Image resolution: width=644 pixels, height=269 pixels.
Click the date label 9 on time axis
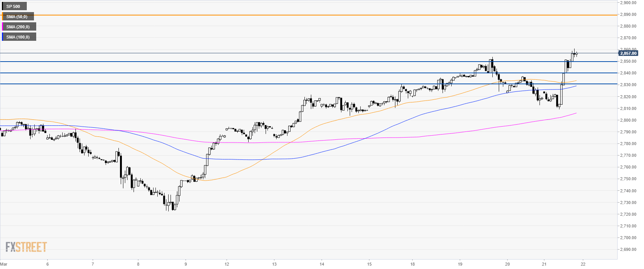coord(186,264)
